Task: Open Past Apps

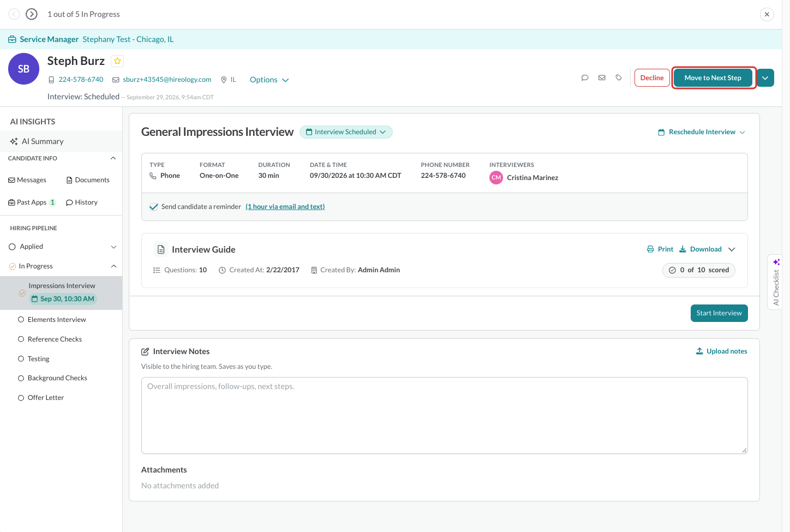Action: click(32, 202)
